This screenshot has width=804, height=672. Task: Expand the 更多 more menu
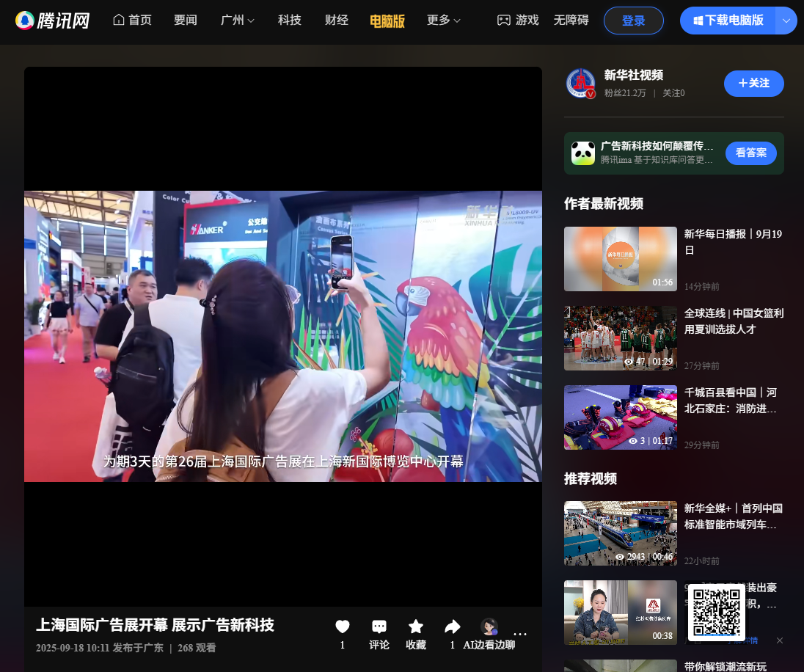tap(444, 20)
